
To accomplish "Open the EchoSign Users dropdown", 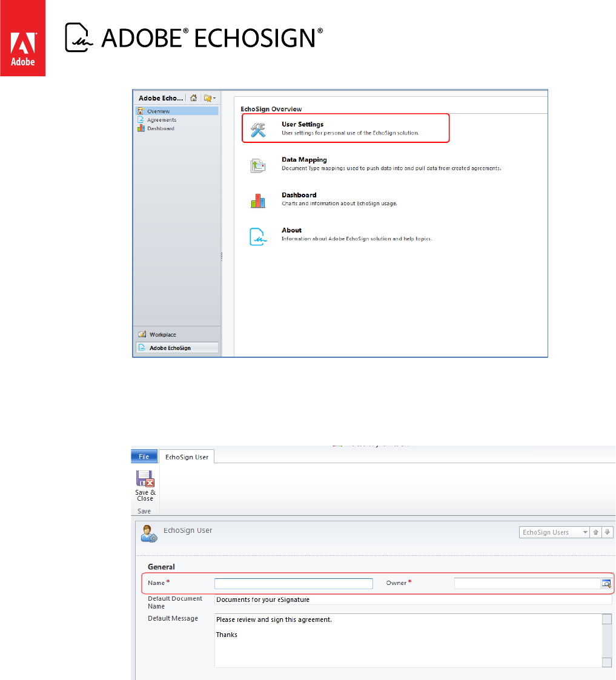I will point(554,532).
